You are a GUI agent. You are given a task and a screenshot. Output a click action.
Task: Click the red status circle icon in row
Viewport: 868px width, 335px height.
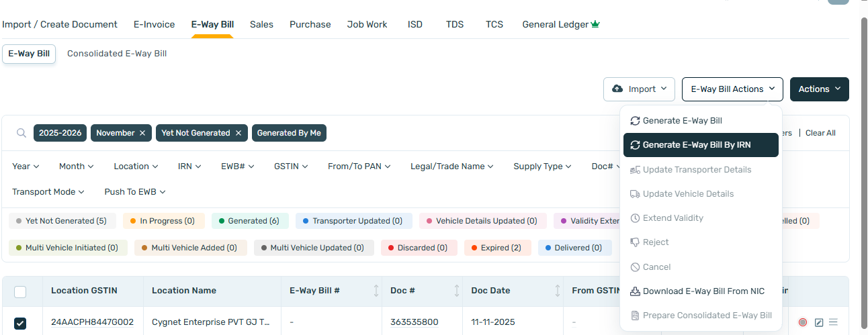[803, 322]
